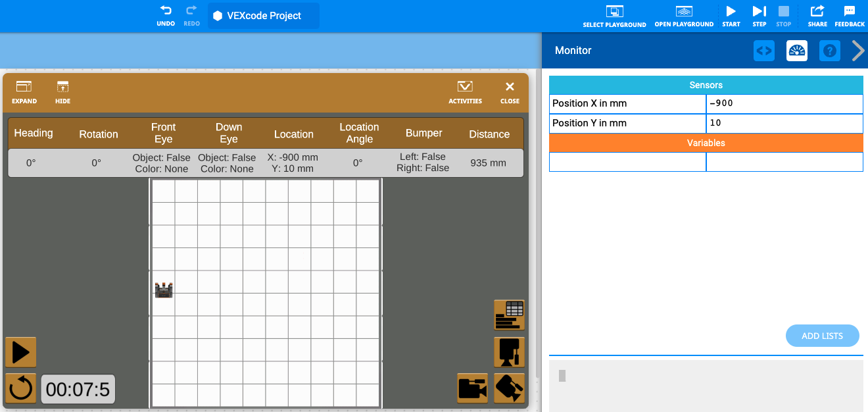Select the gauge view in the Monitor panel
Viewport: 868px width, 412px height.
tap(796, 50)
